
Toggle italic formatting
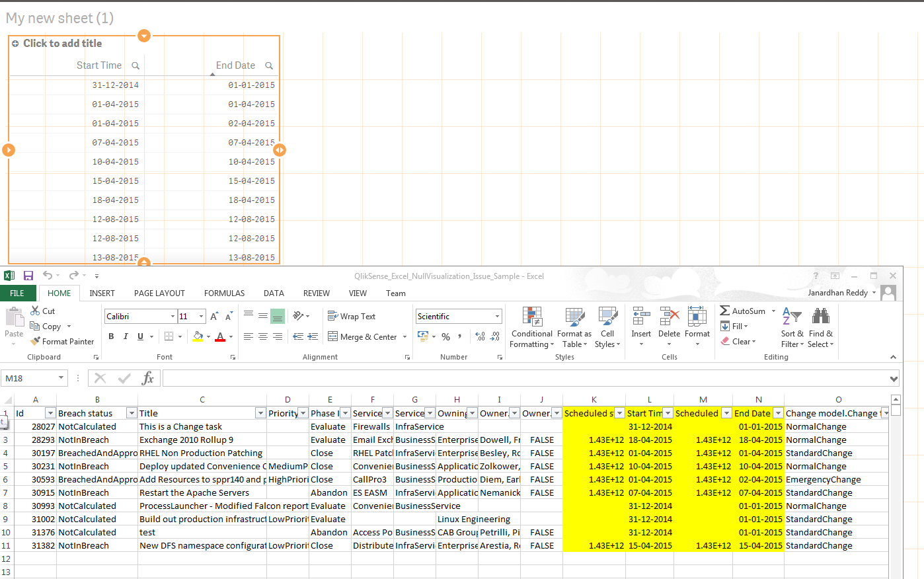(126, 336)
